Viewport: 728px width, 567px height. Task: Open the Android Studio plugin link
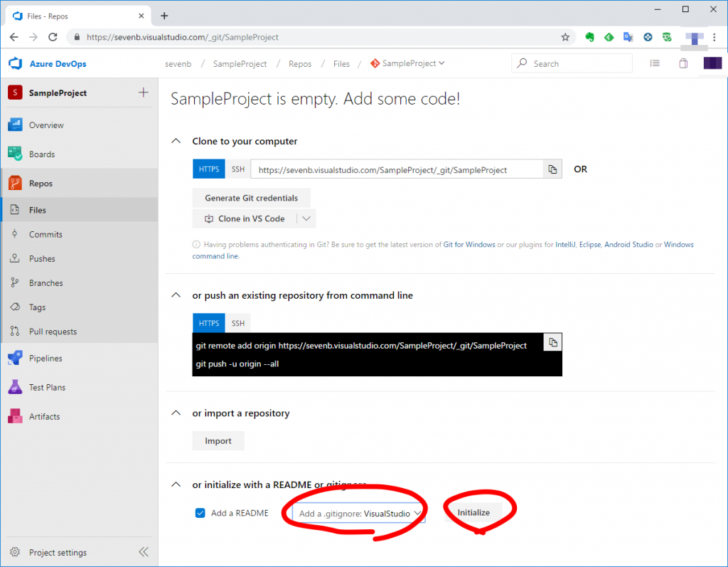pos(628,245)
